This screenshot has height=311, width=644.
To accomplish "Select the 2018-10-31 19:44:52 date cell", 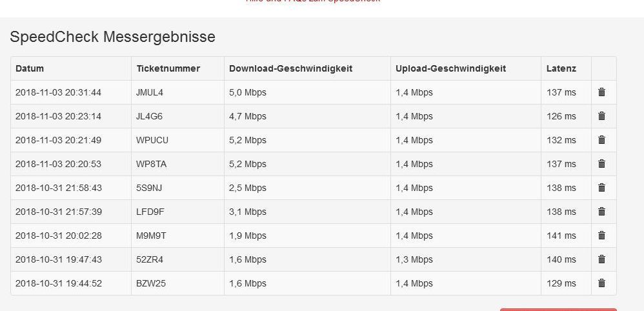I will tap(58, 283).
